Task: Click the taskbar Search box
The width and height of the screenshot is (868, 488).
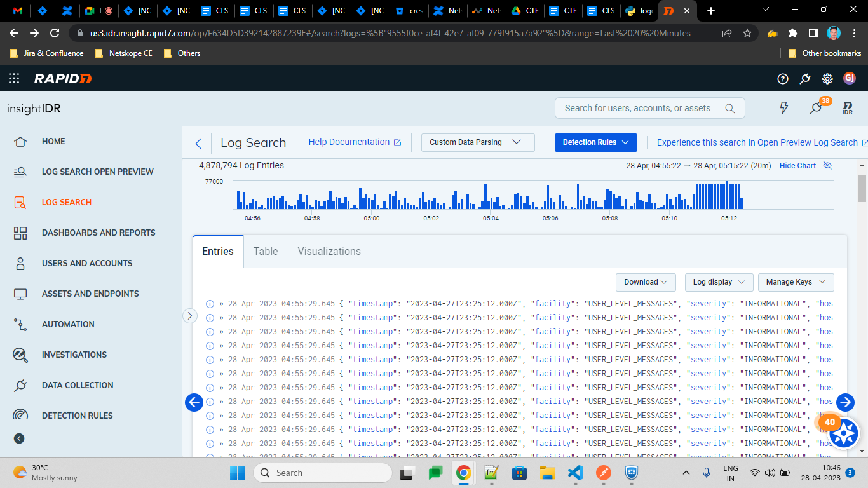Action: [x=323, y=473]
